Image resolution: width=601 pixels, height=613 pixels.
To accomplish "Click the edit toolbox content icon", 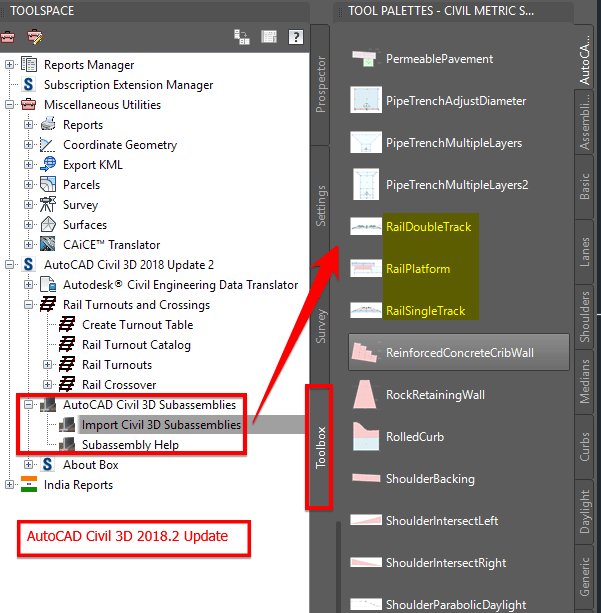I will [x=34, y=37].
